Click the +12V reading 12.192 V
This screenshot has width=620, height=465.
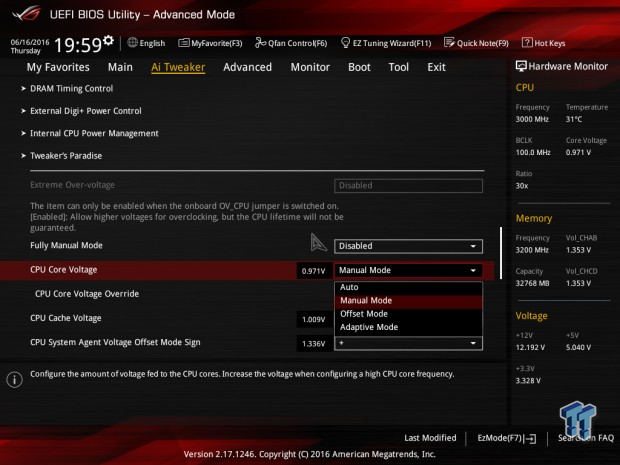pyautogui.click(x=530, y=348)
